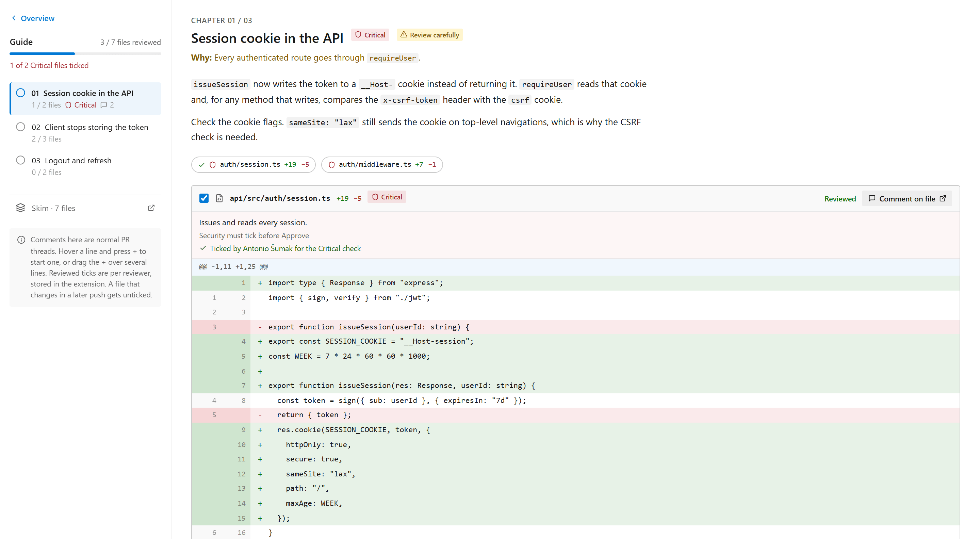980x539 pixels.
Task: Click the warning triangle in Review carefully
Action: click(404, 35)
